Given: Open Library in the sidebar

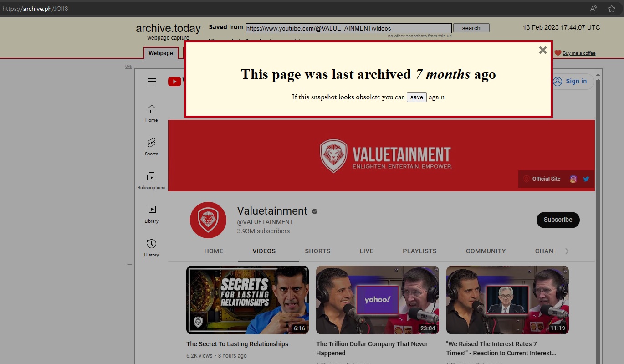Looking at the screenshot, I should tap(152, 215).
